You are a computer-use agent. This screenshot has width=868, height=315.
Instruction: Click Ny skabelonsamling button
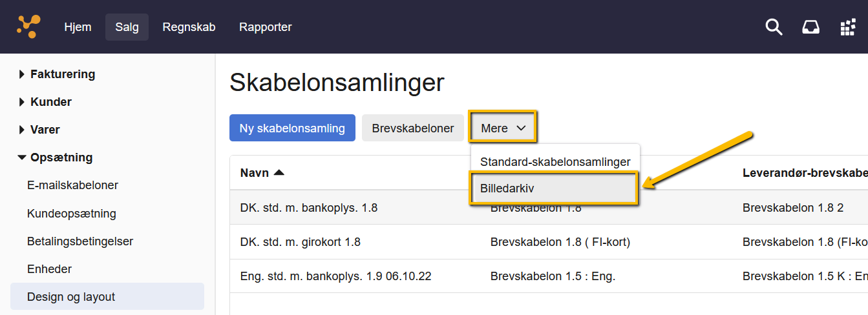point(292,128)
